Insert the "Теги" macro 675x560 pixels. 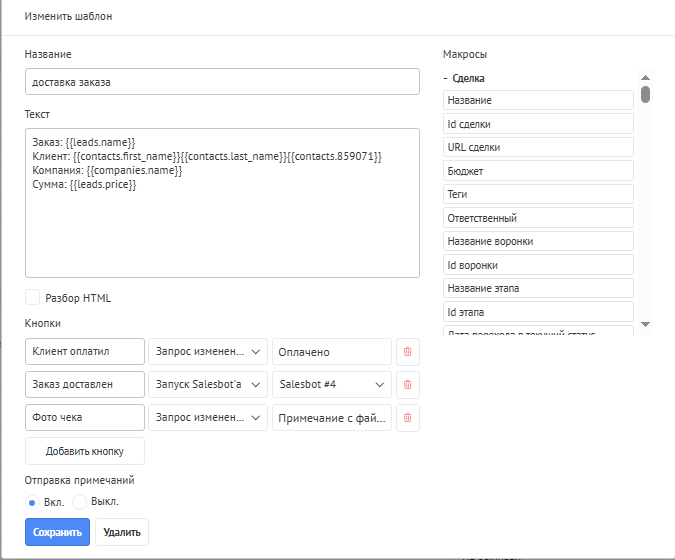[x=538, y=194]
